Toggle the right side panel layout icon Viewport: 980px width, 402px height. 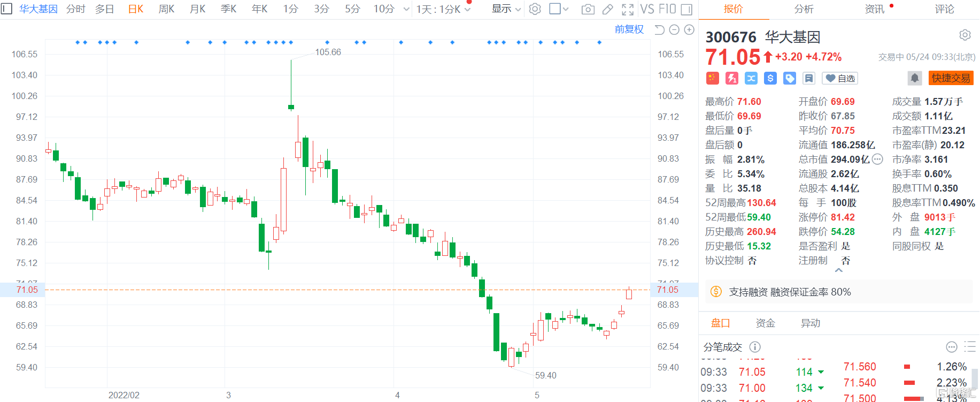(686, 9)
